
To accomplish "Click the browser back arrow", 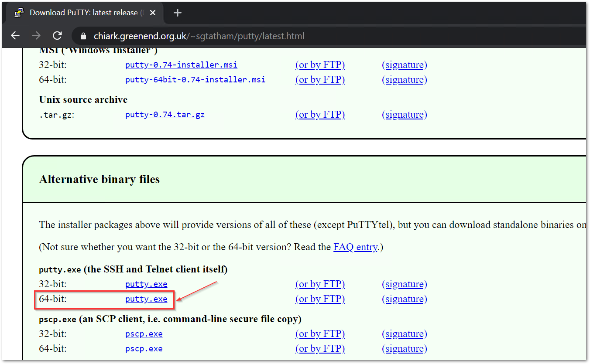I will tap(15, 36).
